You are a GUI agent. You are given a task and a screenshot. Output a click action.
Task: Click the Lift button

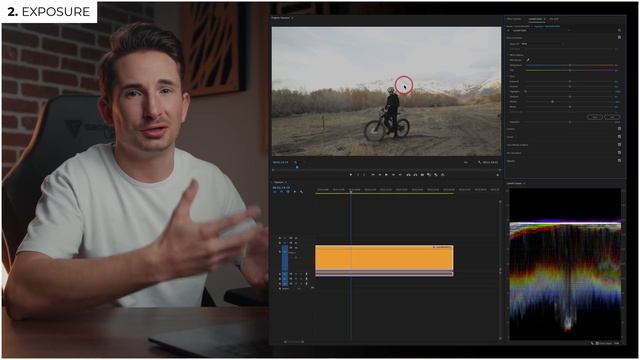(408, 175)
